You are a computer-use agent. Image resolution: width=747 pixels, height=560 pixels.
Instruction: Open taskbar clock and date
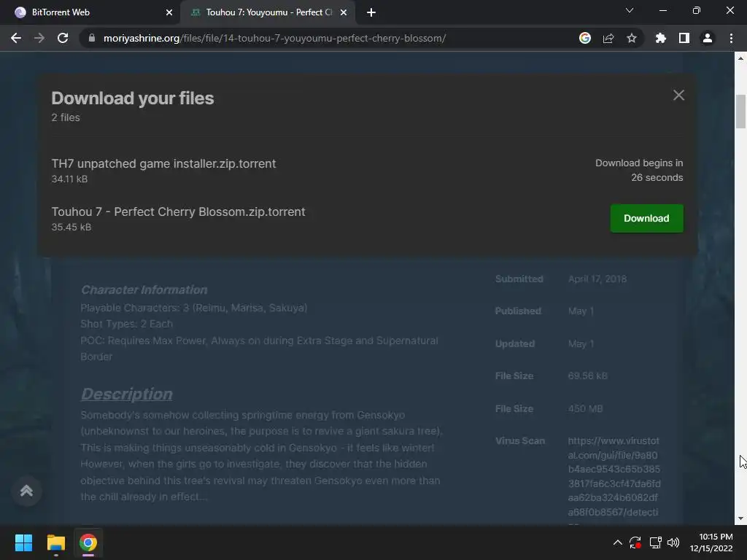pyautogui.click(x=711, y=542)
